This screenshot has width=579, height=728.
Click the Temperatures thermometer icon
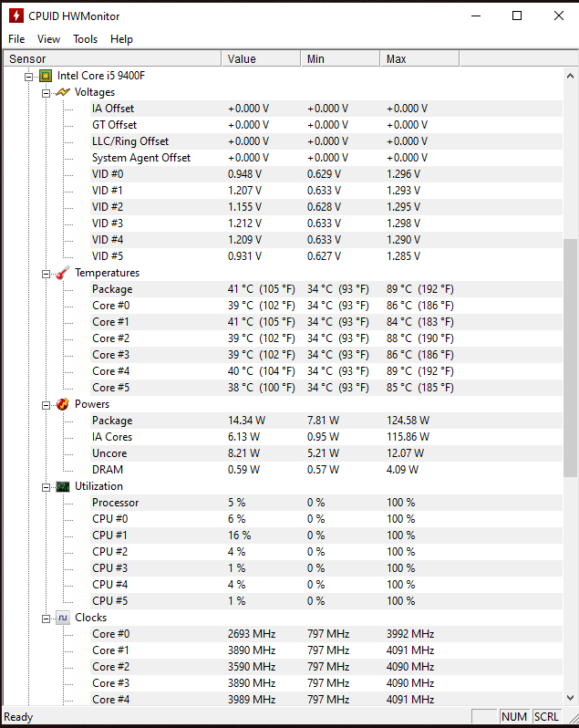pos(63,273)
